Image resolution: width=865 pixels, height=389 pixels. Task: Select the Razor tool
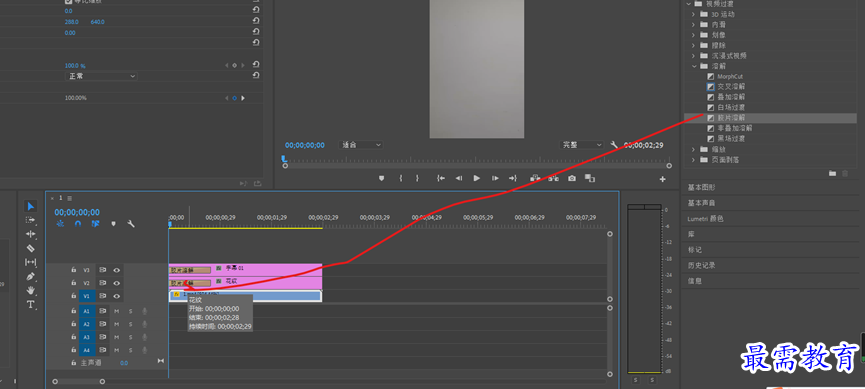[x=31, y=248]
